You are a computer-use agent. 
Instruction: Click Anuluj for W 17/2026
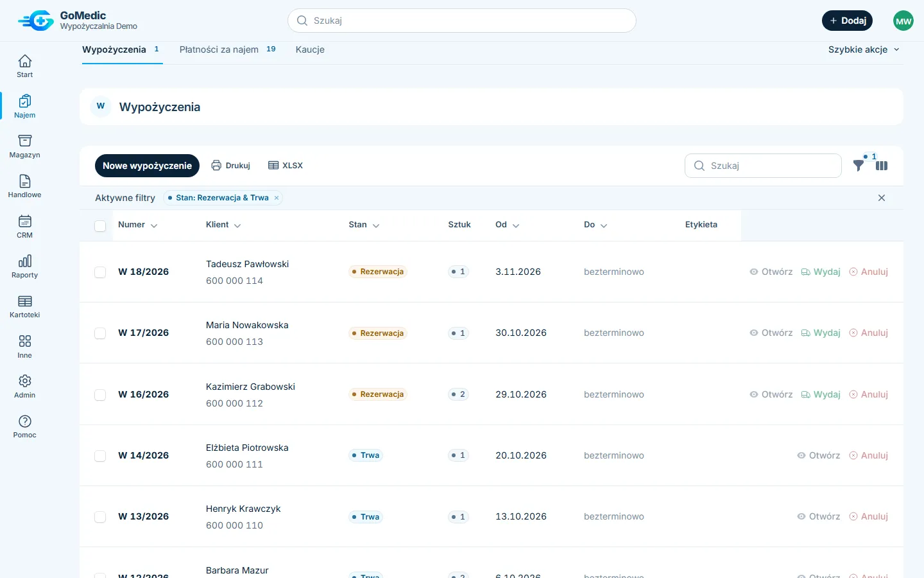point(869,333)
